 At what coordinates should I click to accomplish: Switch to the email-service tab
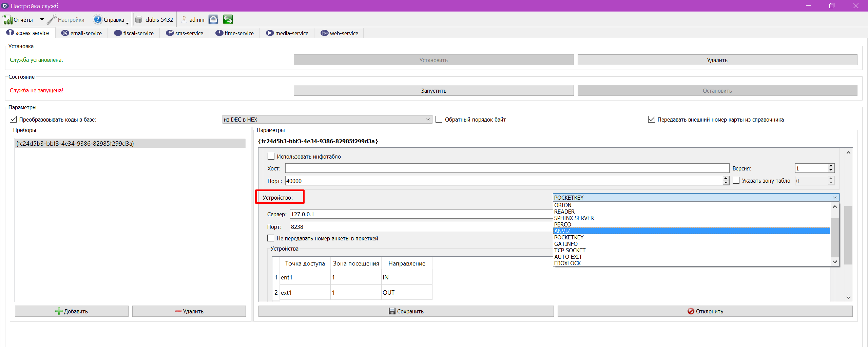click(82, 33)
